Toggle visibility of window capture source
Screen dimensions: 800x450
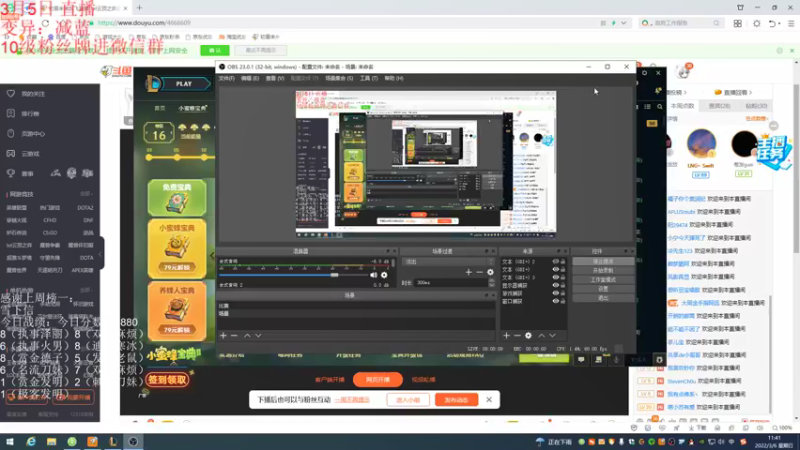tap(556, 301)
